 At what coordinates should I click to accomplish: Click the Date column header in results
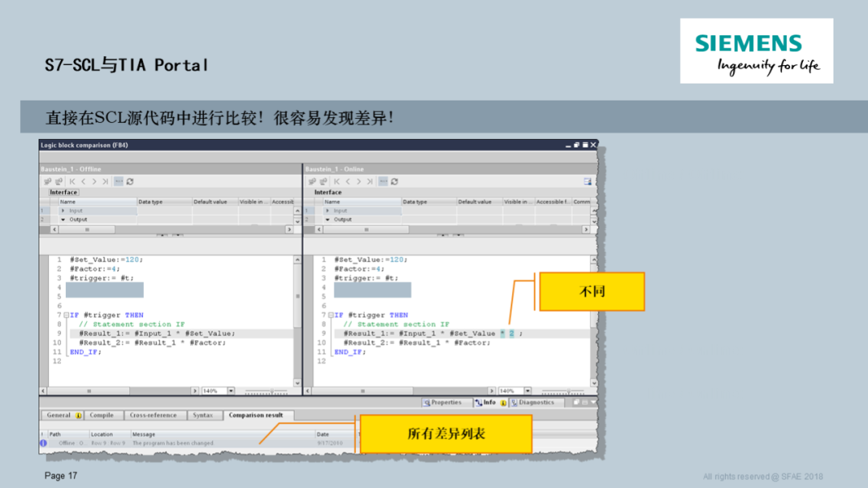[x=335, y=434]
